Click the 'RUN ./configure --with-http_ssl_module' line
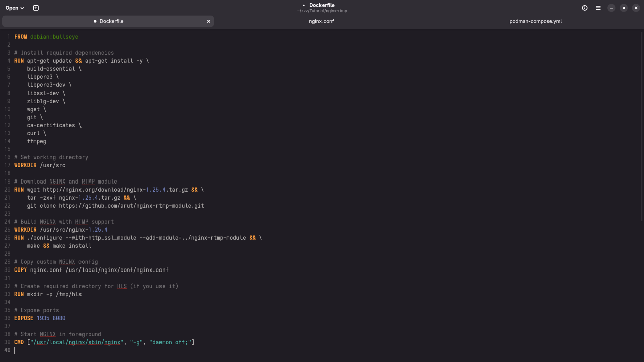The height and width of the screenshot is (362, 644). click(138, 238)
